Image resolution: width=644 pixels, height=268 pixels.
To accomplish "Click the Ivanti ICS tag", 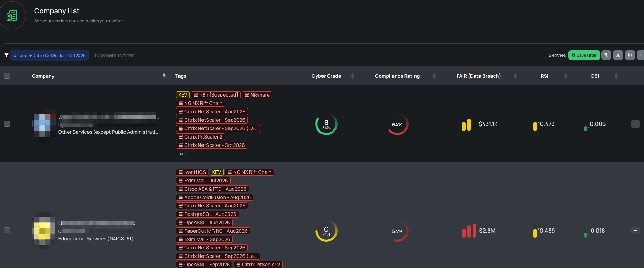I will tap(192, 172).
